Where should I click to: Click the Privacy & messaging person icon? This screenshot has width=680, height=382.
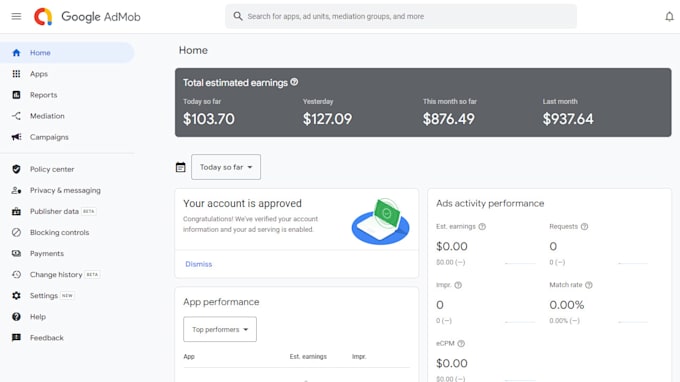coord(16,190)
